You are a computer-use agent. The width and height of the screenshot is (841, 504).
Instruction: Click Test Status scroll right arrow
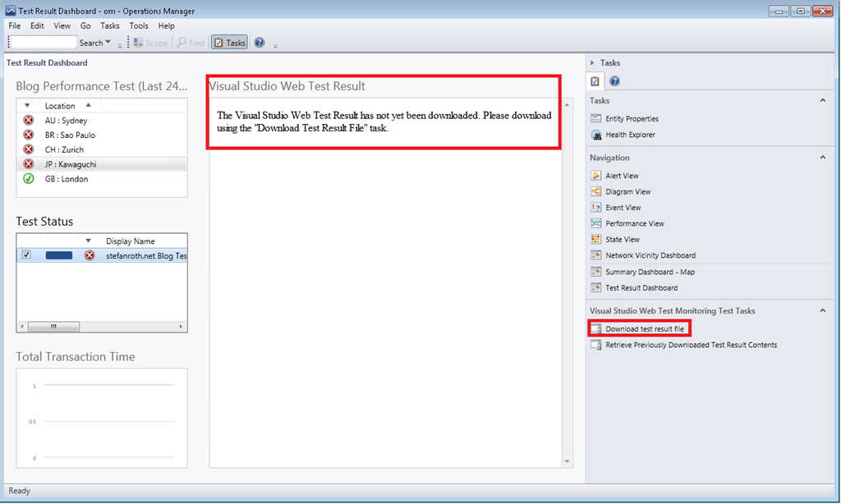181,326
